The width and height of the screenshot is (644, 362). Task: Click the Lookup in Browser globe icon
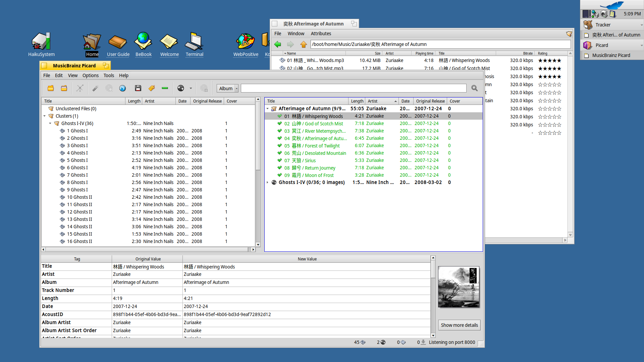(122, 88)
